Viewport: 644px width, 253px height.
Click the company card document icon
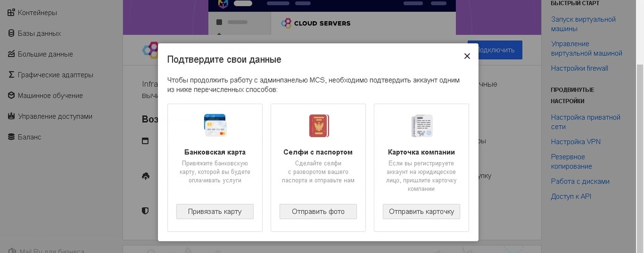[422, 126]
